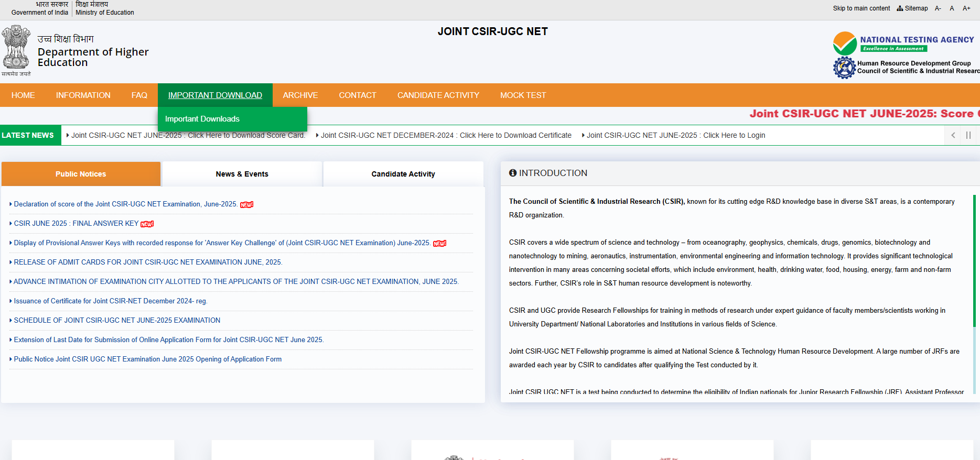The height and width of the screenshot is (460, 980).
Task: Open the Sitemap link with icon
Action: point(912,8)
